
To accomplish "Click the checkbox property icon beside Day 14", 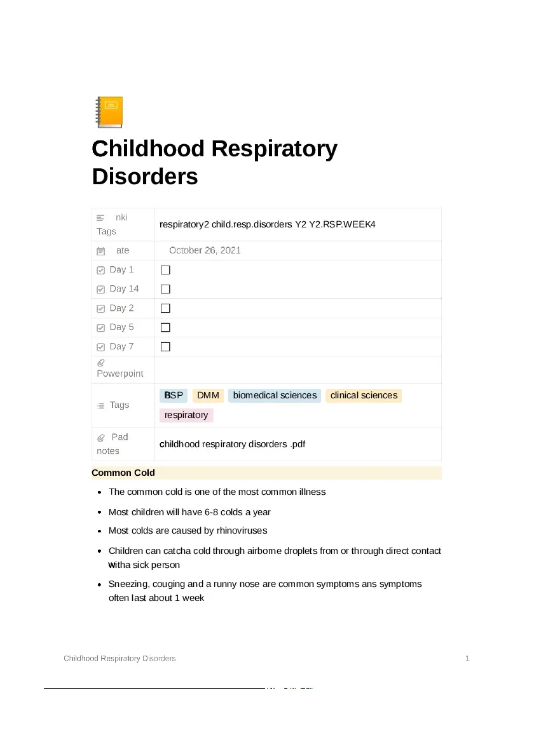I will pos(101,289).
